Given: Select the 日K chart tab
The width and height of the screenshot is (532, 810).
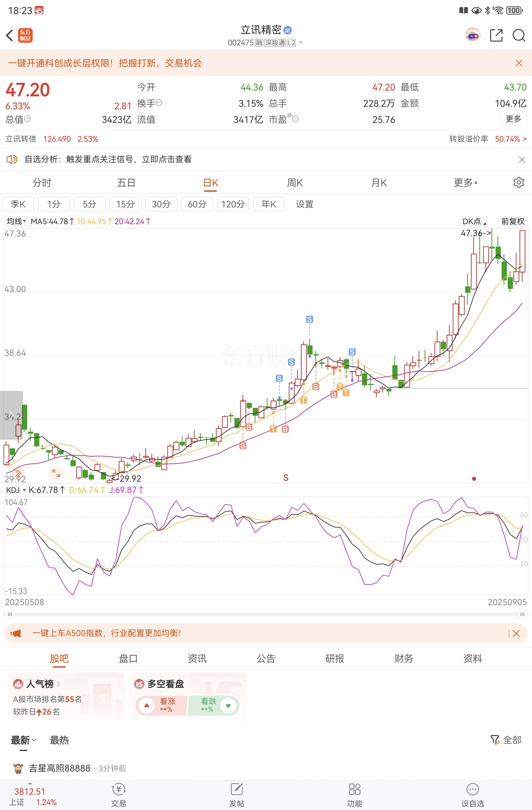Looking at the screenshot, I should click(210, 183).
